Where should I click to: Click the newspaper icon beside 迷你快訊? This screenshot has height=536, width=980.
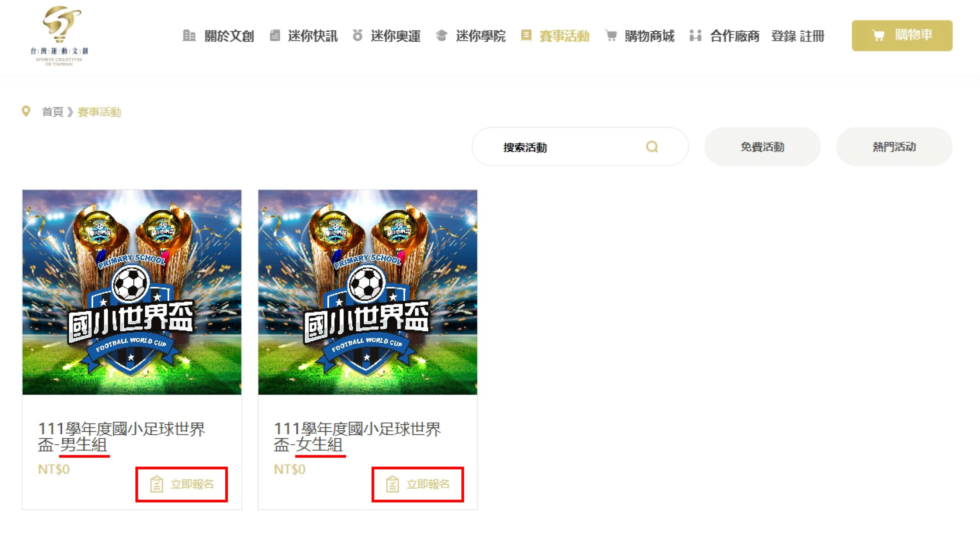click(x=275, y=36)
